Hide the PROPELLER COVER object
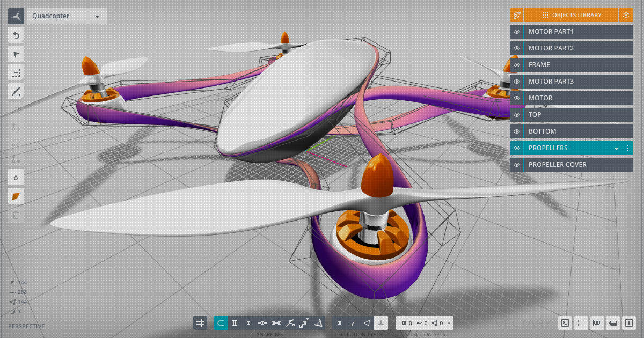Viewport: 644px width, 338px height. (x=517, y=165)
